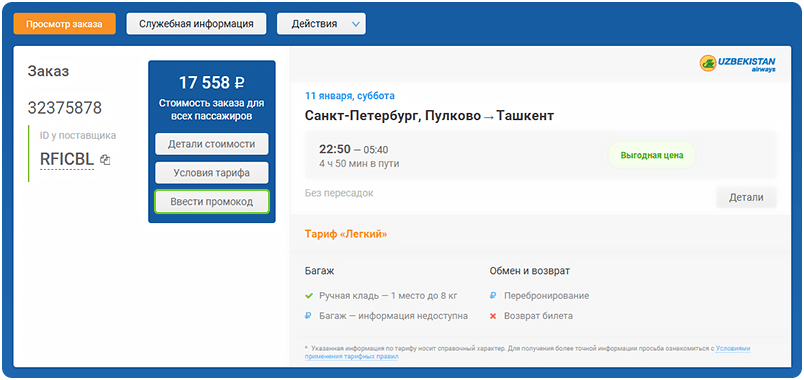
Task: Click Ввести промокод button
Action: pyautogui.click(x=212, y=202)
